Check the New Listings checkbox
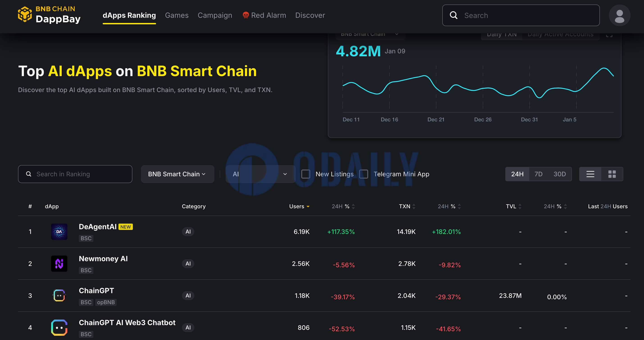The height and width of the screenshot is (340, 644). click(306, 174)
